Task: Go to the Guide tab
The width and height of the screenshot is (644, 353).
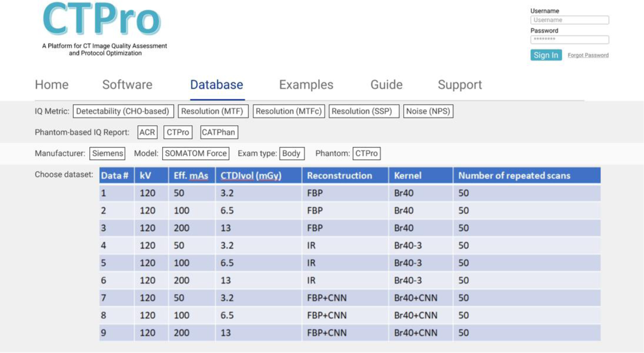Action: pos(386,84)
